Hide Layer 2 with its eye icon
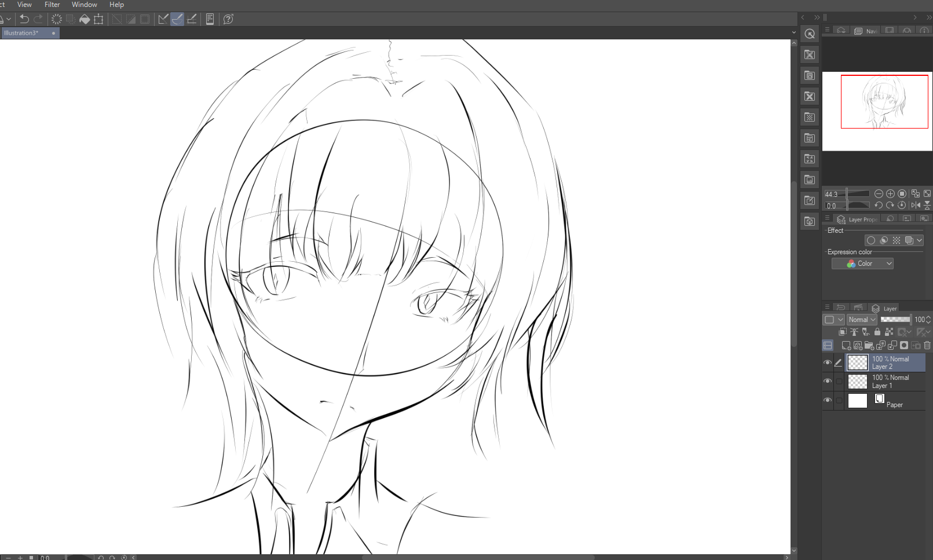Image resolution: width=933 pixels, height=560 pixels. 828,363
